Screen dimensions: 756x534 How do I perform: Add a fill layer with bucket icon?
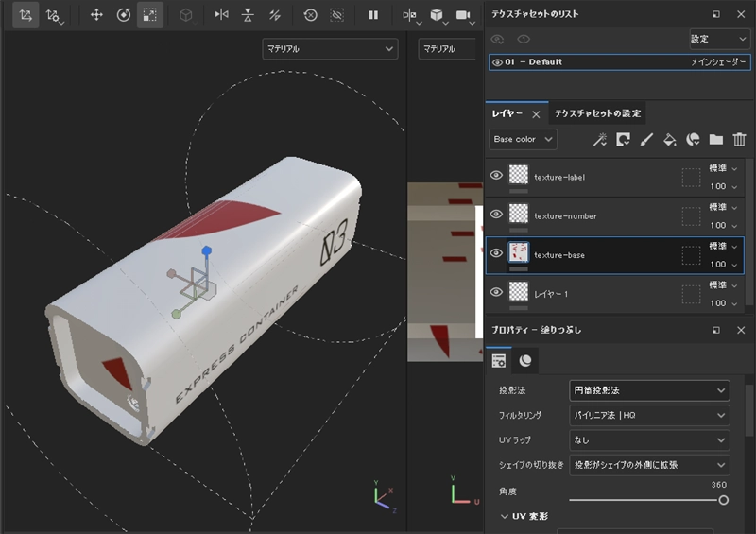click(x=670, y=139)
